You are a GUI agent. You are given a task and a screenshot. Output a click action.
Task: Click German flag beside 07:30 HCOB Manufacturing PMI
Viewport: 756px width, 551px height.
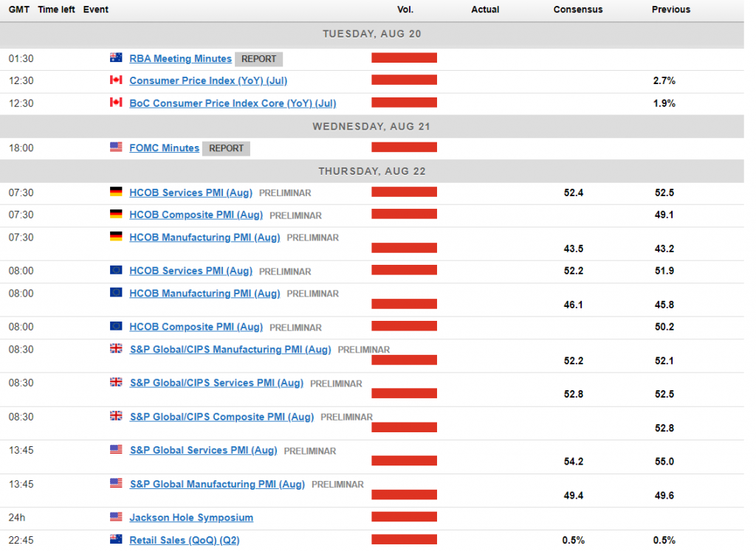point(116,237)
